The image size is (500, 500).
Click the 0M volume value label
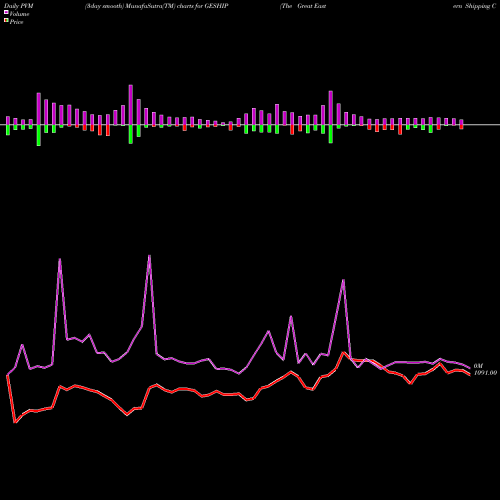(x=478, y=366)
